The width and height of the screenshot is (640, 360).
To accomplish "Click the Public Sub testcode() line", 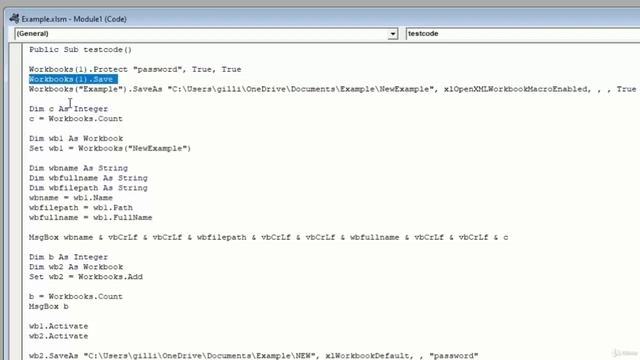I will coord(80,50).
